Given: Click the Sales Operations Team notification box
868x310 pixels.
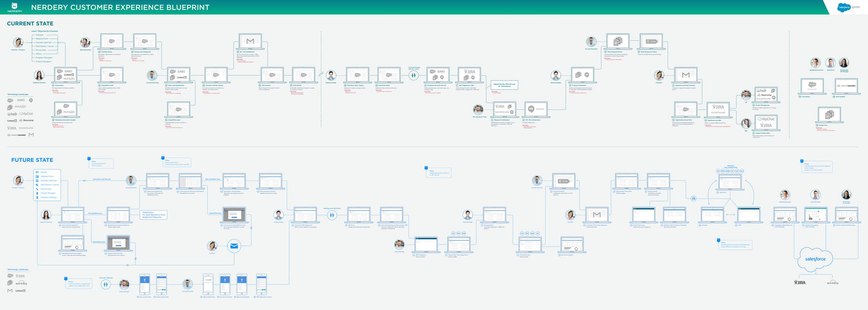Looking at the screenshot, I should click(154, 215).
